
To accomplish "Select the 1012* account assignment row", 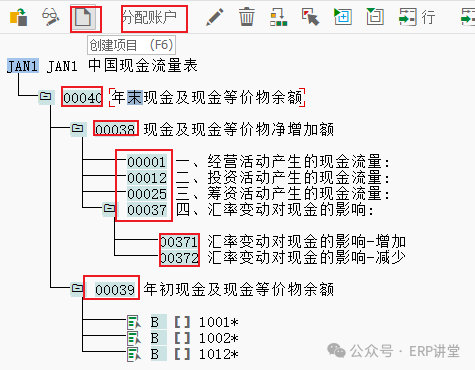I will (x=183, y=354).
